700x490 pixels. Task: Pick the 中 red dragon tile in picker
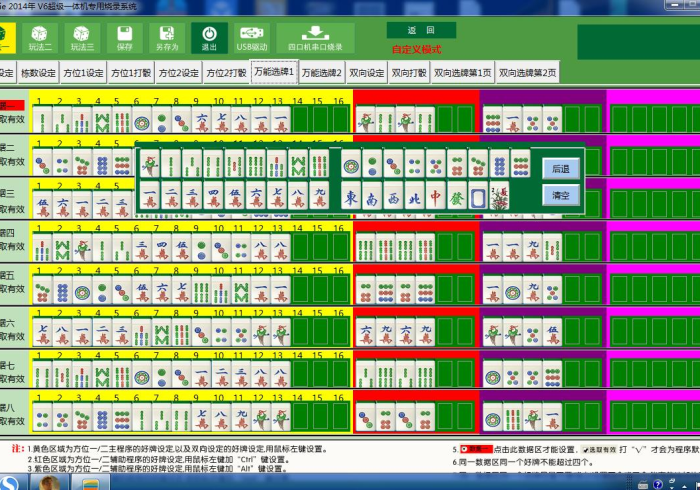coord(435,196)
